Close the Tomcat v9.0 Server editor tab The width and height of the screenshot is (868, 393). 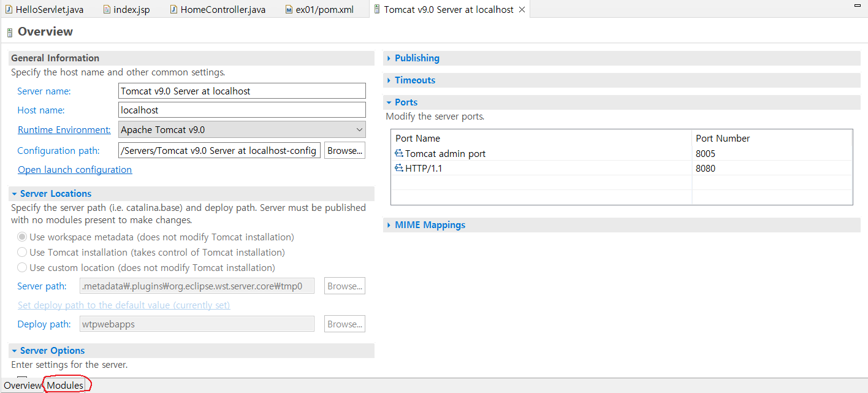[x=522, y=10]
